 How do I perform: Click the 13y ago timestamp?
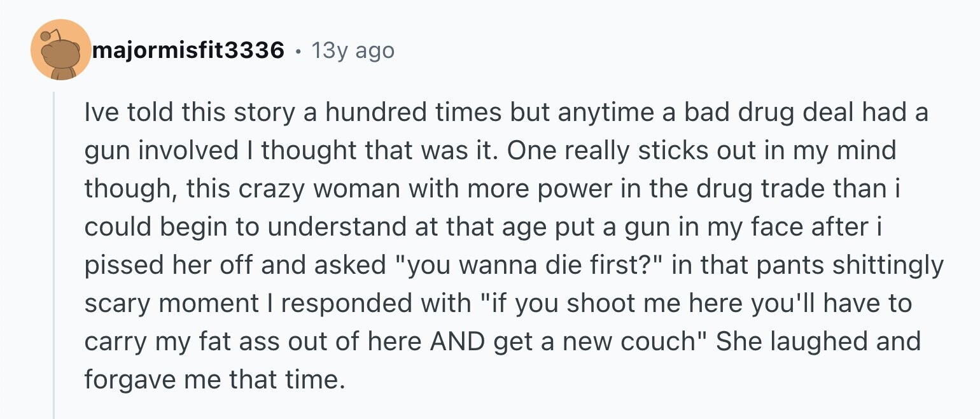coord(353,50)
